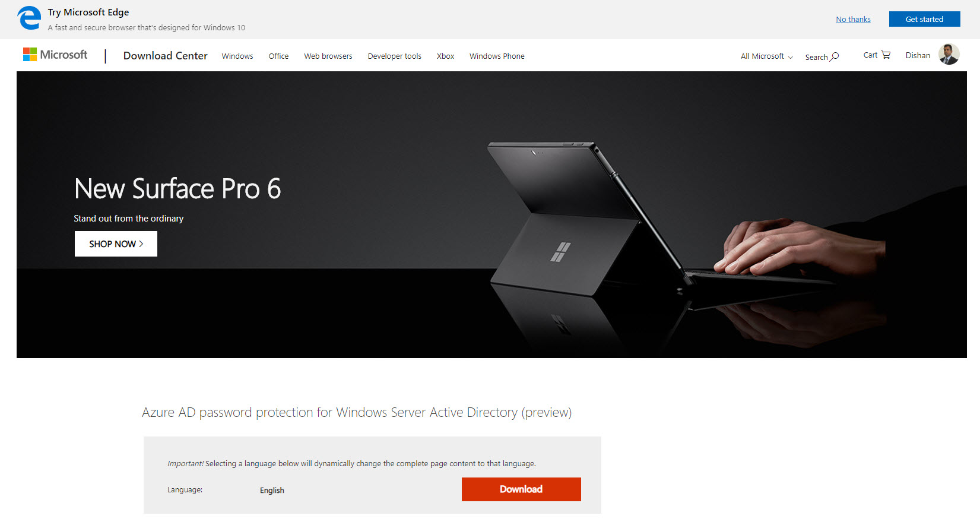Open Dishan's profile avatar picture

click(x=949, y=54)
